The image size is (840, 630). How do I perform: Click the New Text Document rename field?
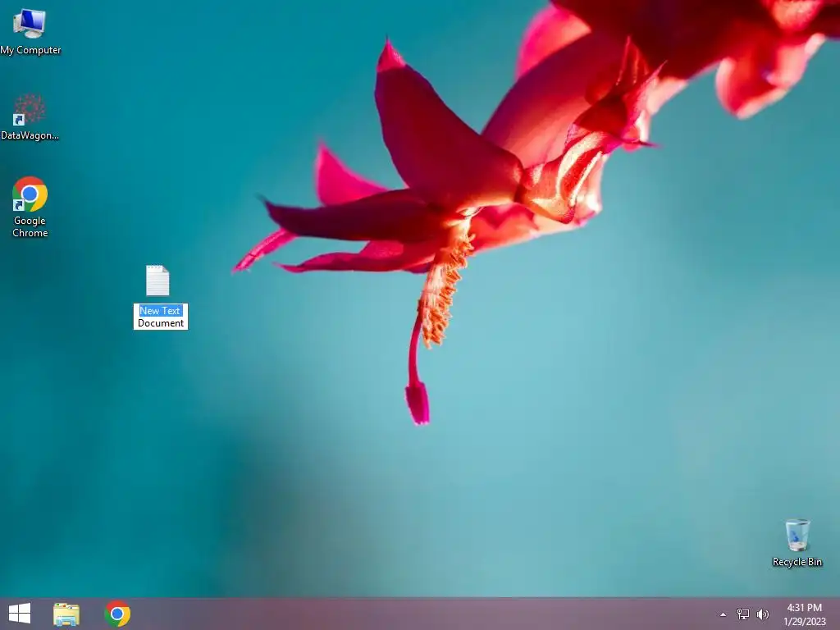pos(161,317)
